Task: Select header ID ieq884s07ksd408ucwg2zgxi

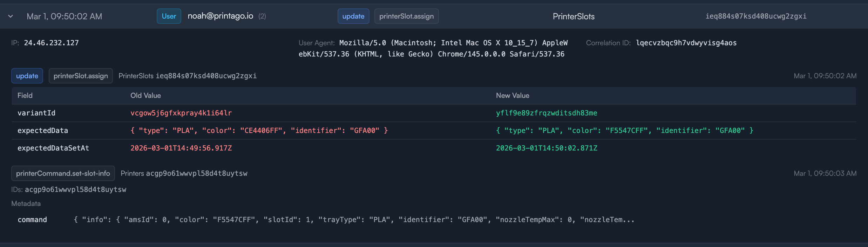Action: [x=756, y=16]
